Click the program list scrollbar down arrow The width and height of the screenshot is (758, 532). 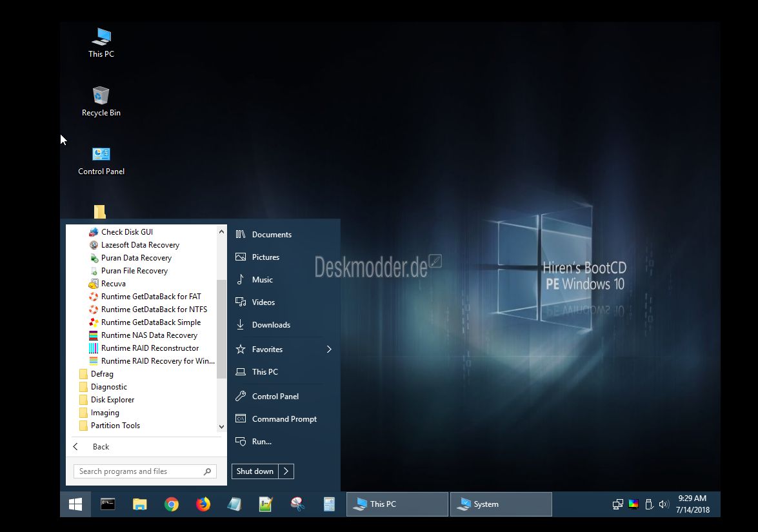222,426
